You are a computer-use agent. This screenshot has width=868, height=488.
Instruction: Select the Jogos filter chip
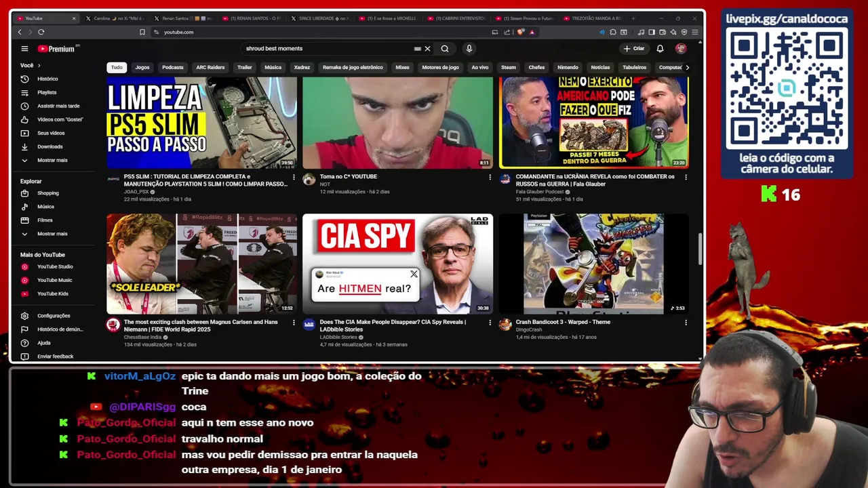[142, 68]
